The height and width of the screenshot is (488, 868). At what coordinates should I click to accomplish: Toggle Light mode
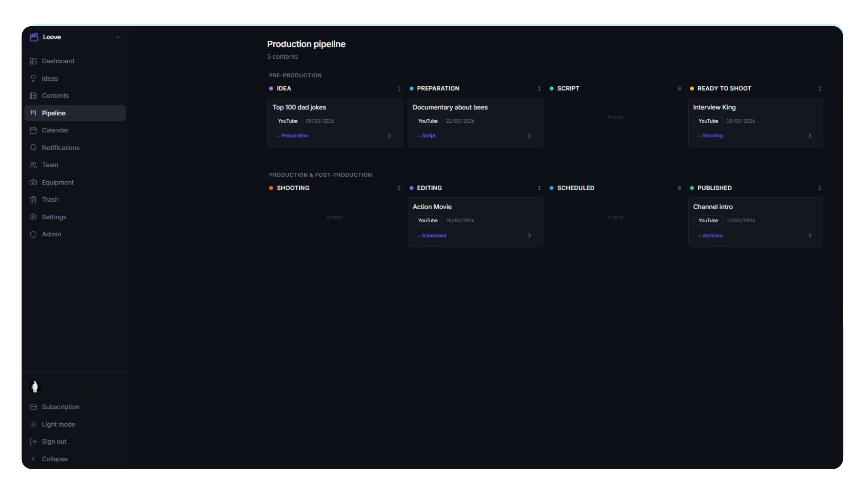click(x=58, y=424)
